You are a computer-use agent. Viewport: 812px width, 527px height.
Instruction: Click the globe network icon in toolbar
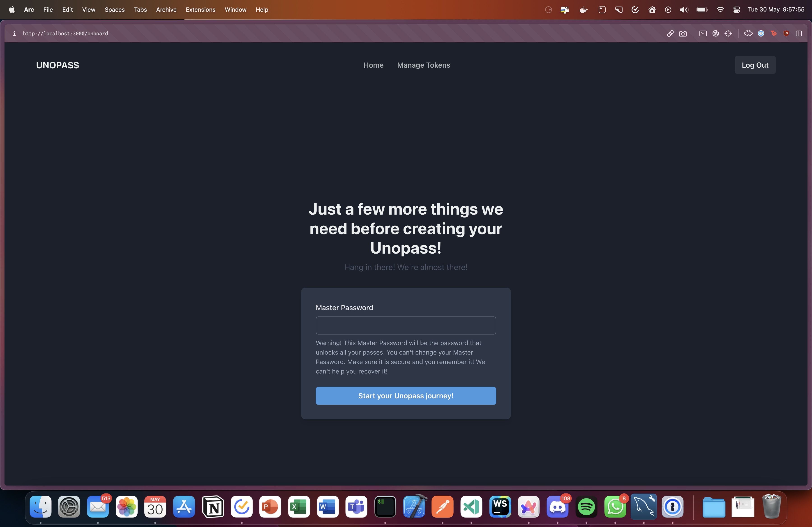click(x=715, y=33)
